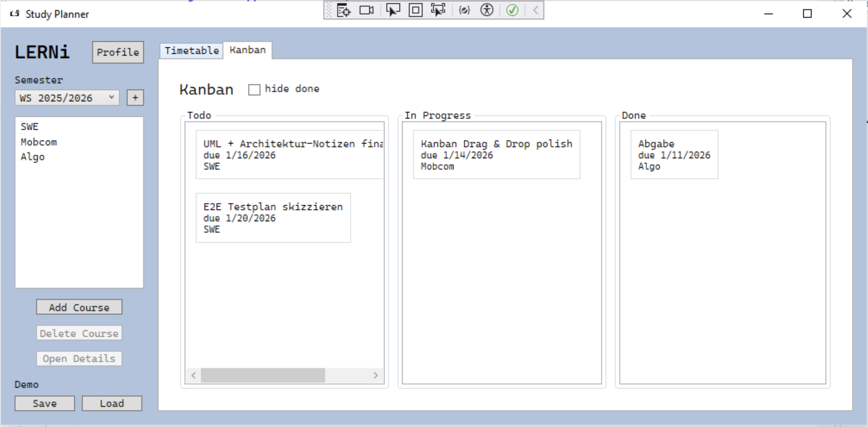The height and width of the screenshot is (427, 868).
Task: Collapse the debug toolbar chevron
Action: pyautogui.click(x=536, y=10)
